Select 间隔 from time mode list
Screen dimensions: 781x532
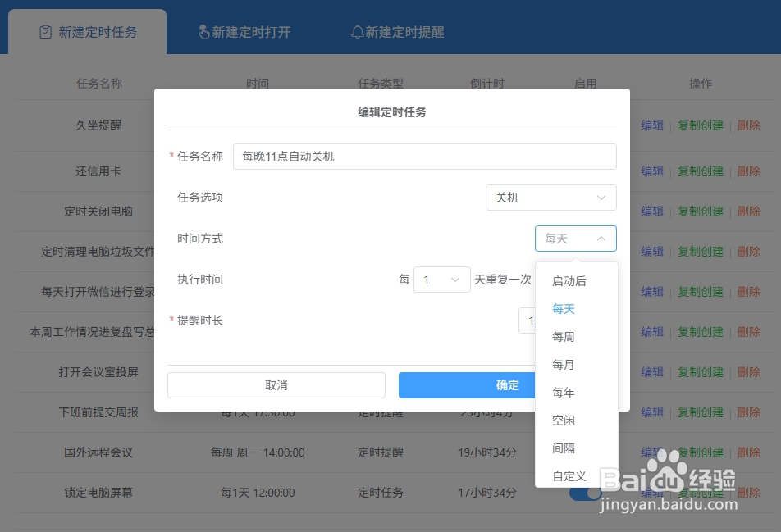tap(576, 448)
